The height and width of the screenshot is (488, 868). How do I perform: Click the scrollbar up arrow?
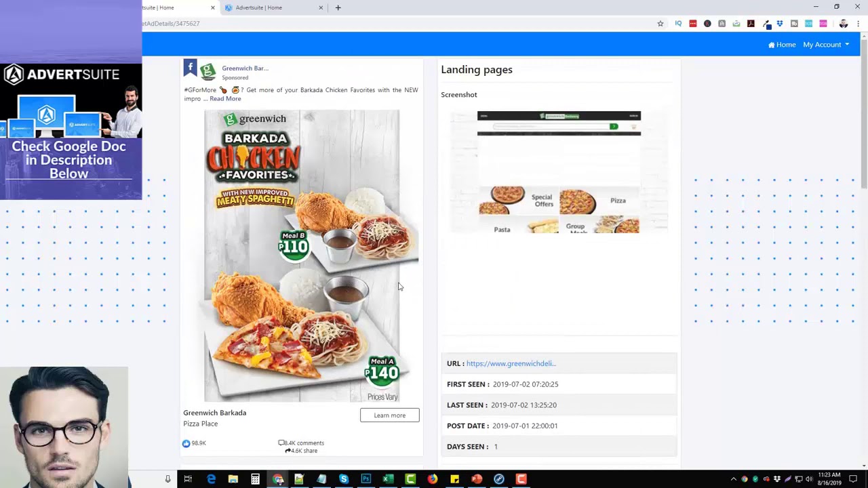coord(863,36)
